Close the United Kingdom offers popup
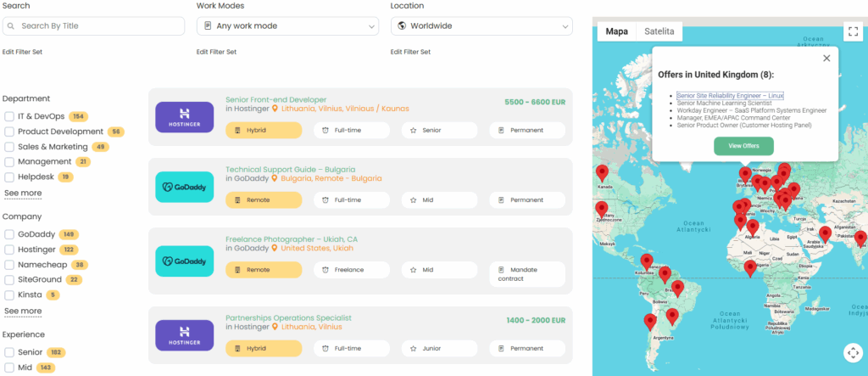 (x=826, y=59)
